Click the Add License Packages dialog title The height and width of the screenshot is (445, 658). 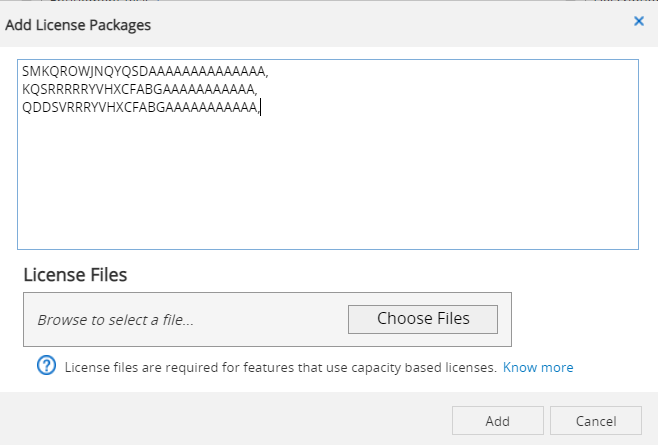click(78, 25)
